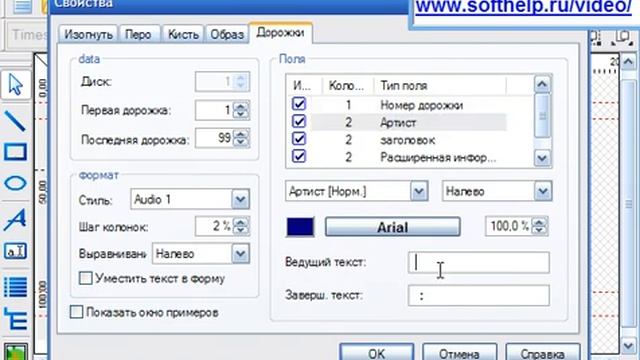
Task: Select the text box tool
Action: click(16, 251)
